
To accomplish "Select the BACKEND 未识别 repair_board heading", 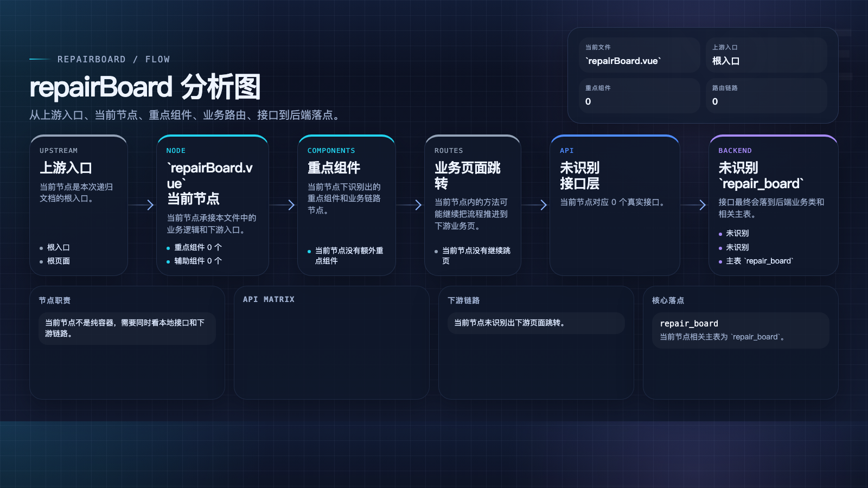I will tap(761, 175).
